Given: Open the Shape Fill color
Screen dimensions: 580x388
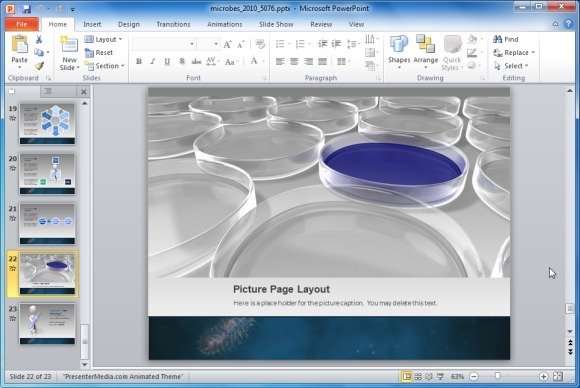Looking at the screenshot, I should tap(472, 39).
